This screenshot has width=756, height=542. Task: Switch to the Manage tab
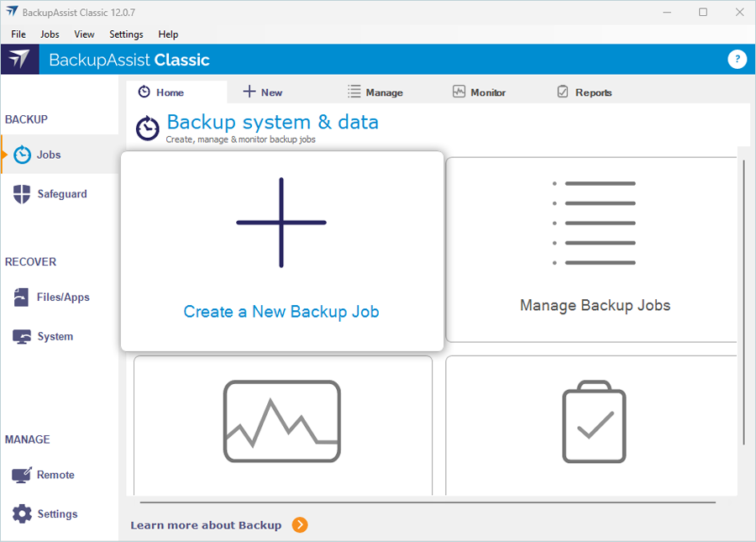click(375, 92)
